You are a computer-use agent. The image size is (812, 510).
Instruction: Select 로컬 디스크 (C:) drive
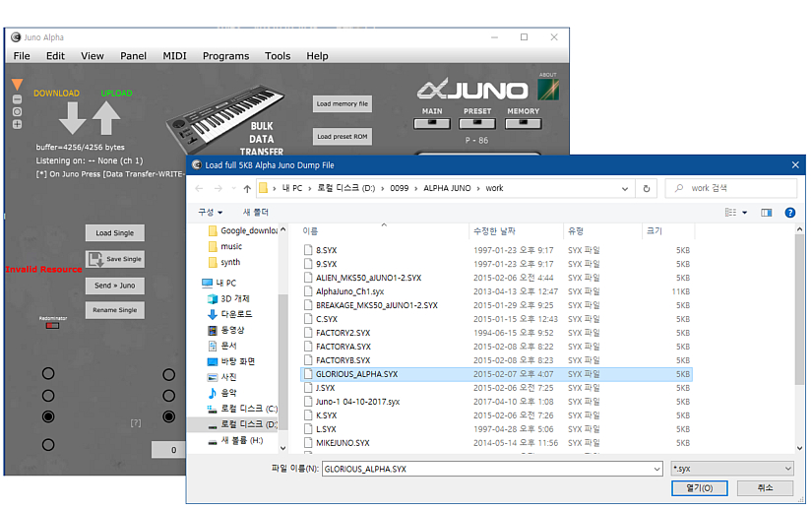click(x=242, y=409)
